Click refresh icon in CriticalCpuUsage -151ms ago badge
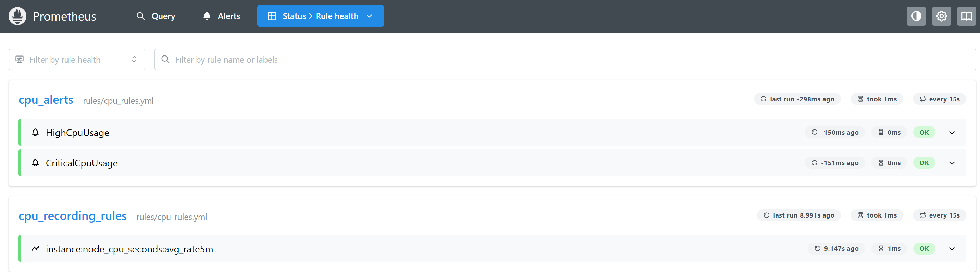Viewport: 980px width, 272px height. point(814,162)
